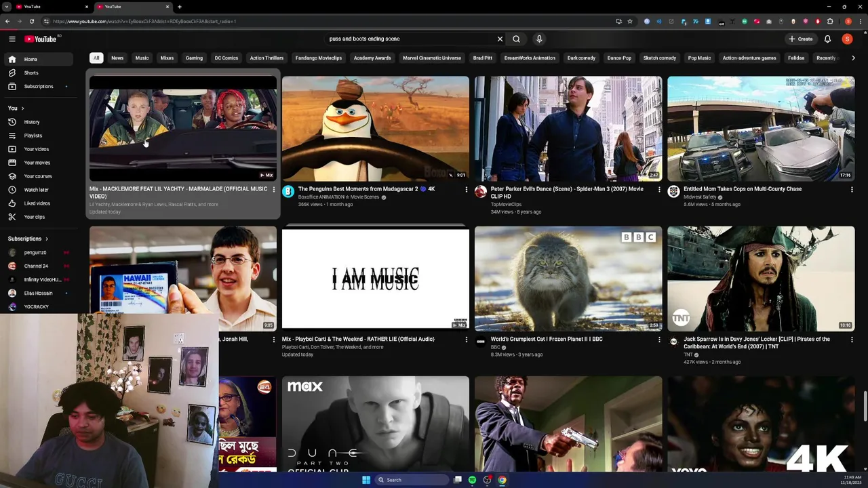Open more options for the Macklemore mix
The image size is (868, 488).
pyautogui.click(x=274, y=190)
